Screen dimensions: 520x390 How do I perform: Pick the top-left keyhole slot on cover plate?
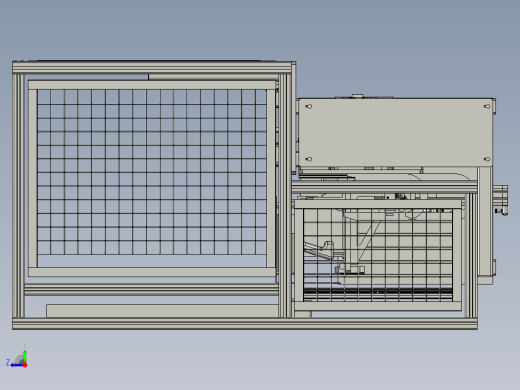tap(309, 107)
